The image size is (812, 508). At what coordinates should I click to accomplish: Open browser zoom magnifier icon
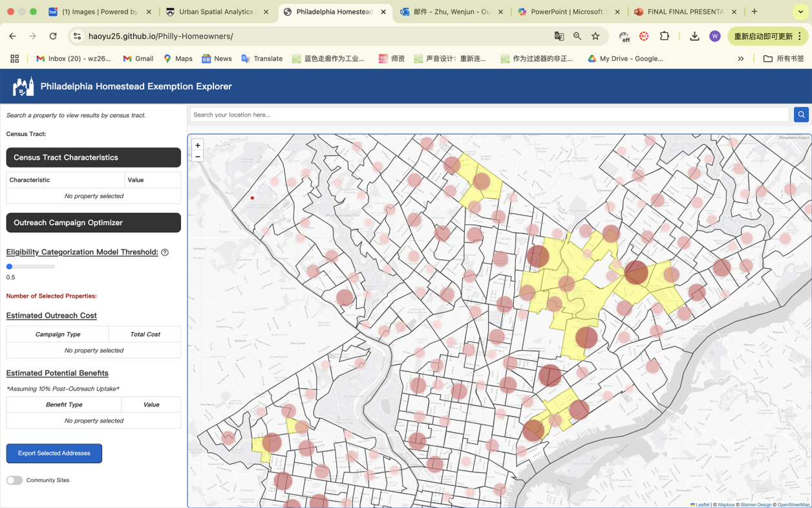click(577, 36)
